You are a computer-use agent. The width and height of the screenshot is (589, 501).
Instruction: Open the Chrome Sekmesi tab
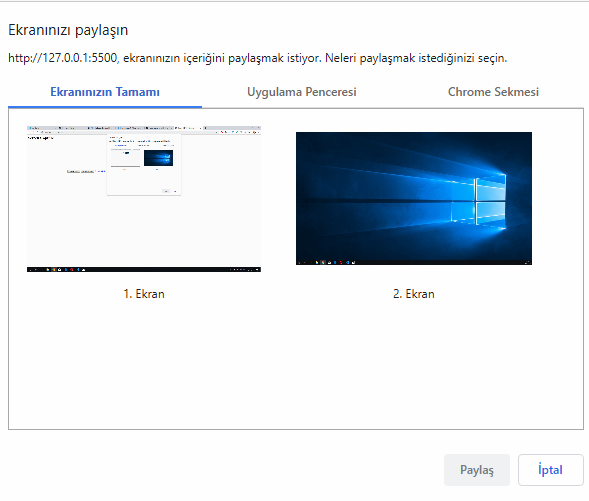pyautogui.click(x=493, y=92)
